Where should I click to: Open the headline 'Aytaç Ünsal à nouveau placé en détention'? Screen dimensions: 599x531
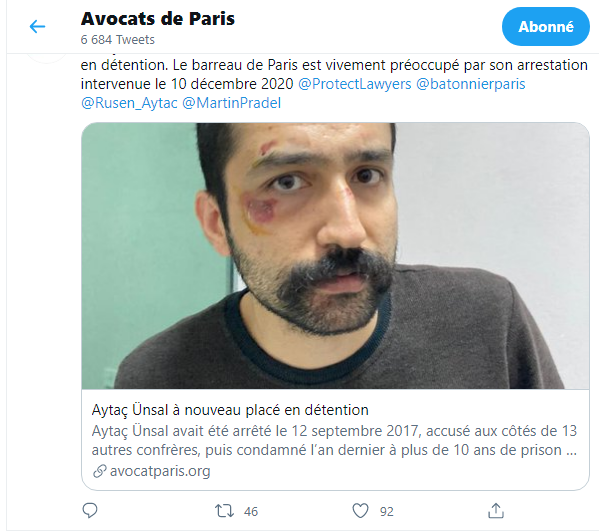coord(230,410)
